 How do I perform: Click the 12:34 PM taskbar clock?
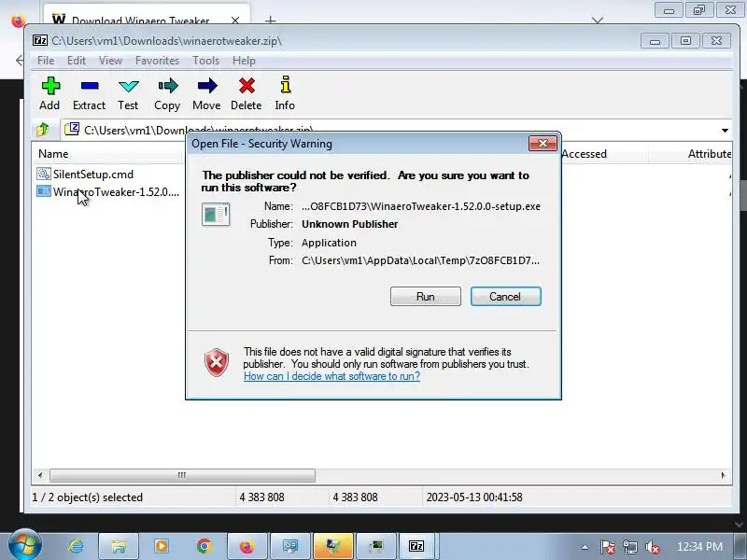pyautogui.click(x=699, y=546)
